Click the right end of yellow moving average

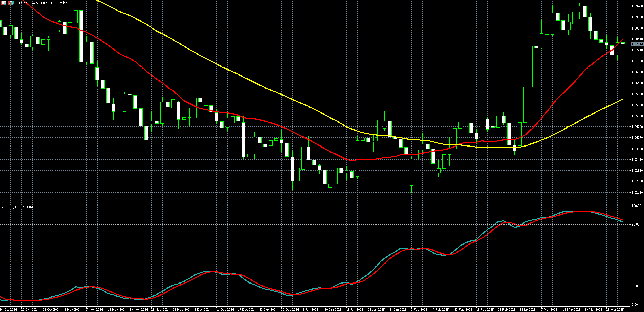(x=622, y=99)
